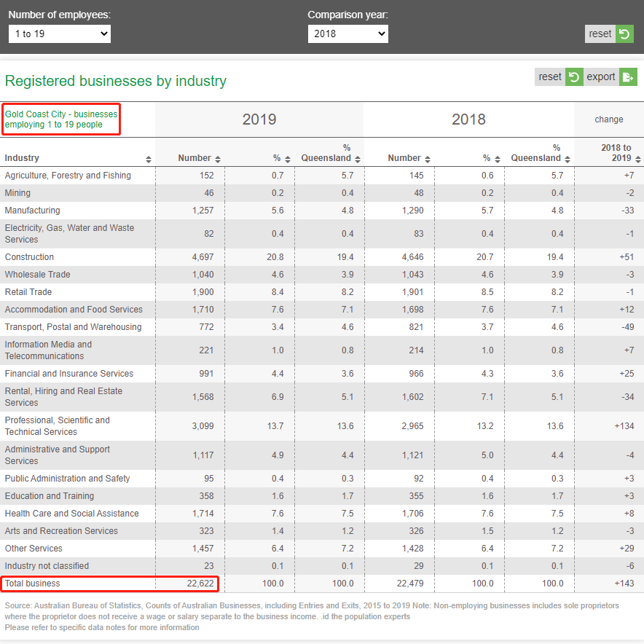
Task: Click the 22,622 total value for 2019
Action: tap(200, 584)
